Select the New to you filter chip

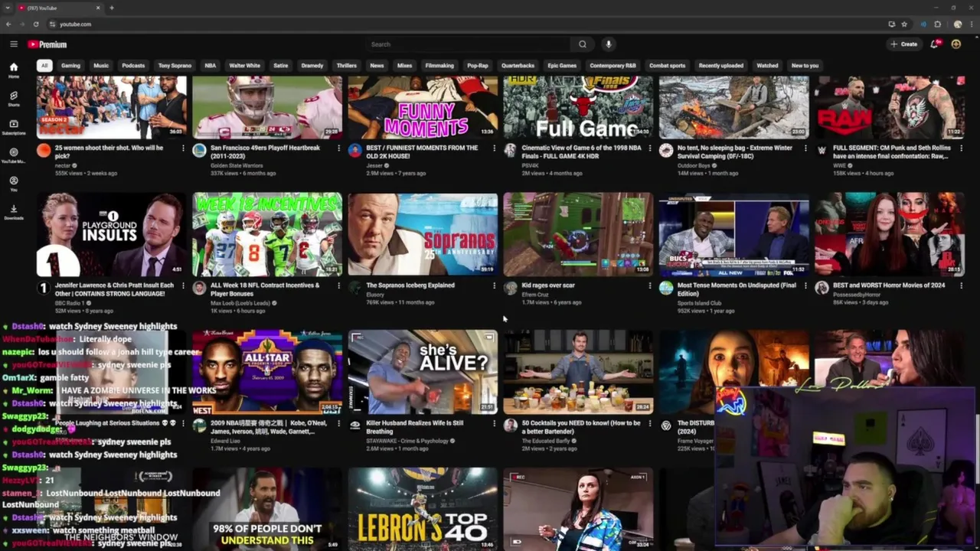[x=805, y=66]
